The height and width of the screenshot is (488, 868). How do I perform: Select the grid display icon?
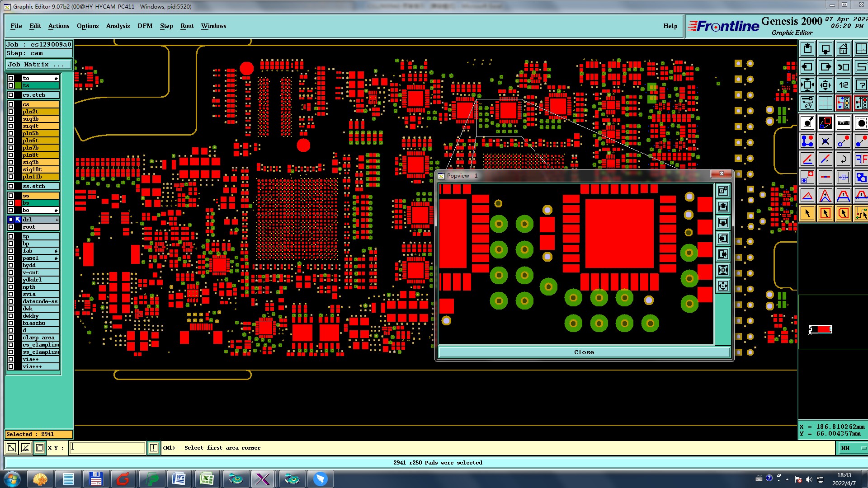tap(825, 103)
